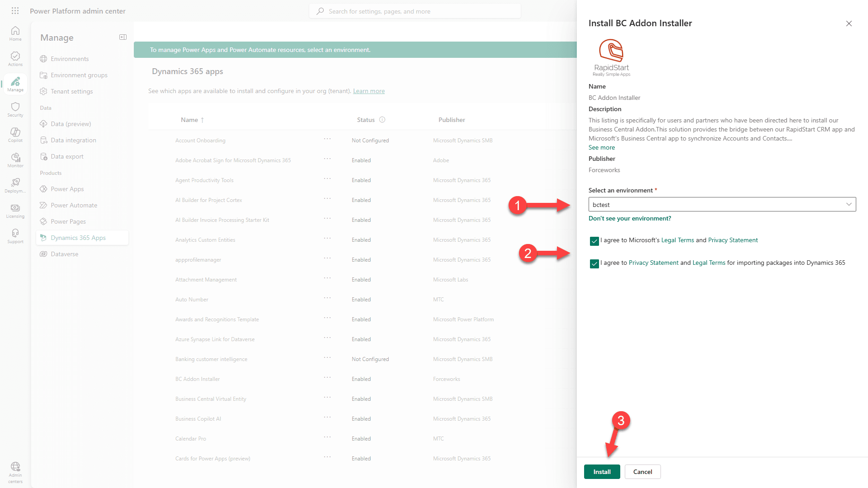Select Environment groups in Manage menu

click(x=79, y=75)
